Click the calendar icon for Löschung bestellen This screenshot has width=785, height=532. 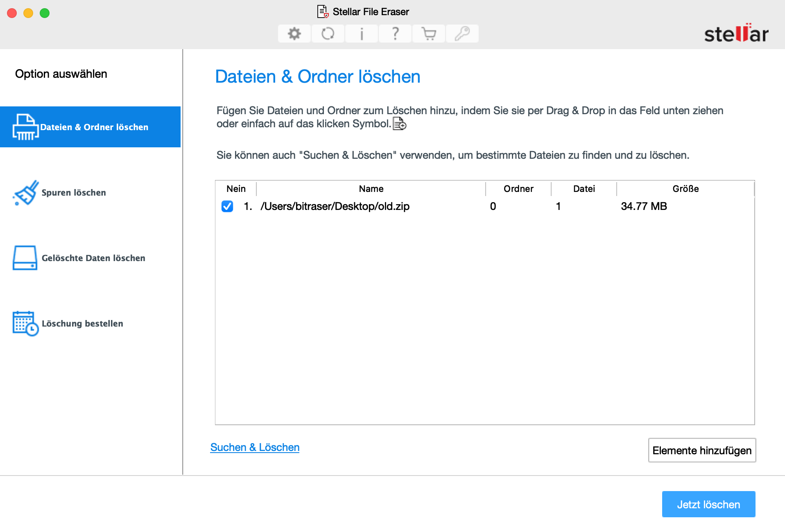(25, 323)
